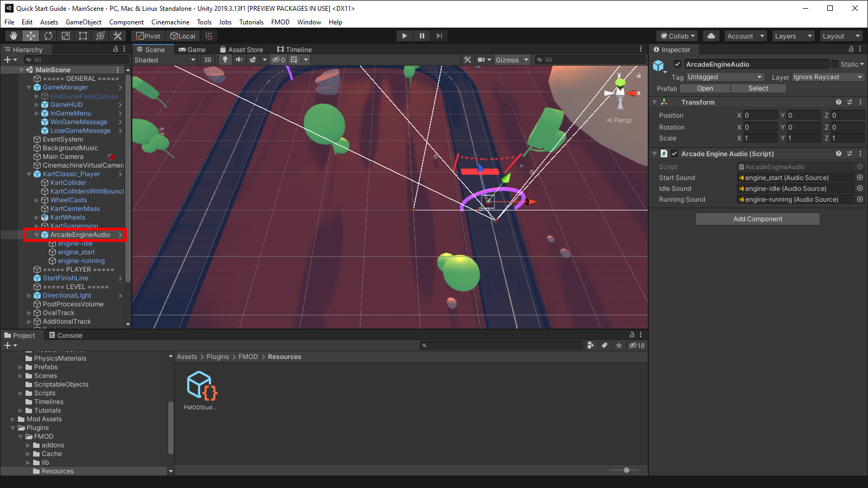This screenshot has height=488, width=868.
Task: Open Layer Ignore Raycast dropdown
Action: pos(828,77)
